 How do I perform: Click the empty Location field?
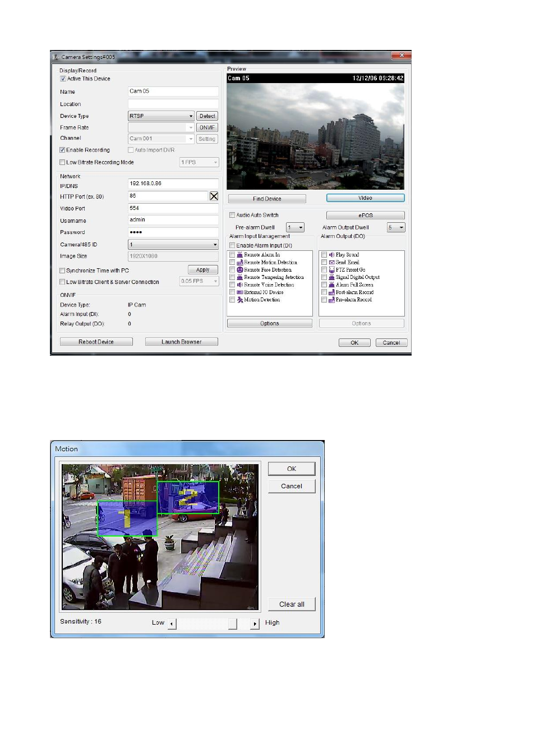pos(173,104)
